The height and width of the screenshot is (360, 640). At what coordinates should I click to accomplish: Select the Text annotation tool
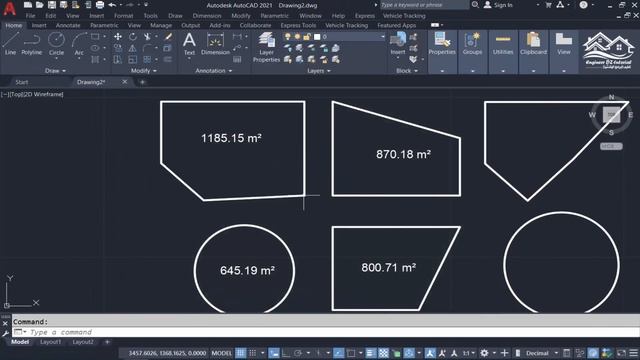click(x=189, y=44)
